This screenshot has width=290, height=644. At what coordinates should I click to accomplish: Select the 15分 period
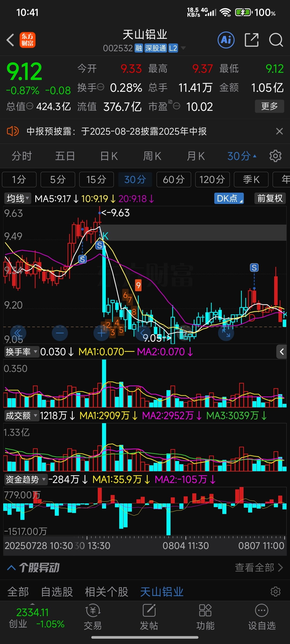(96, 180)
